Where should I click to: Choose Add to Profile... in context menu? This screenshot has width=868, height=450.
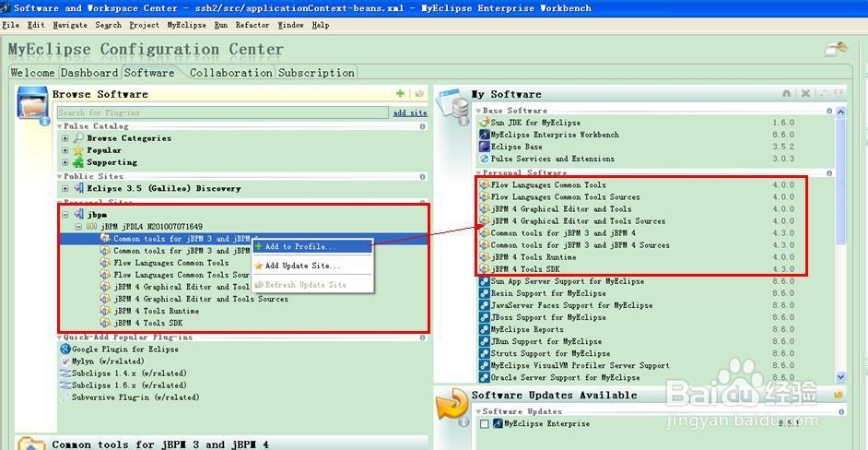click(312, 246)
